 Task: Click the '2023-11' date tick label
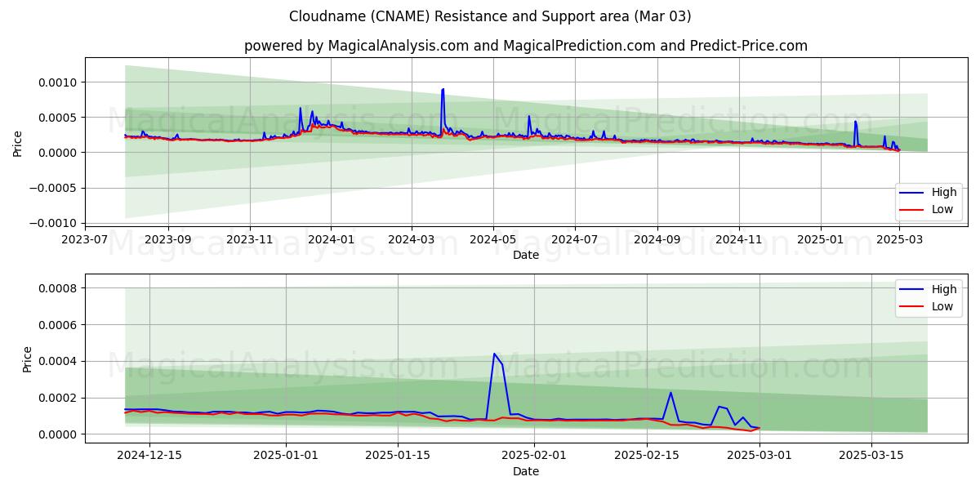(x=250, y=239)
